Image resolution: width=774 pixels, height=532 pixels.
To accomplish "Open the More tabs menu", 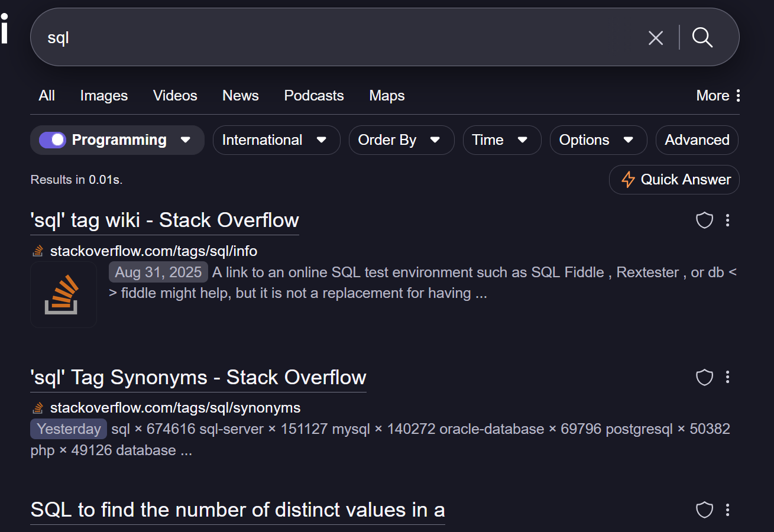I will [718, 96].
